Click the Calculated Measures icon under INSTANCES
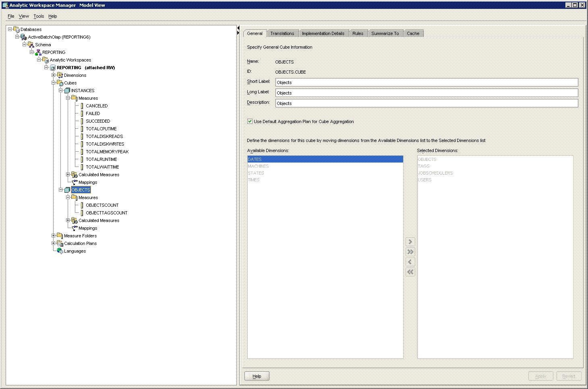Image resolution: width=588 pixels, height=389 pixels. pos(75,175)
